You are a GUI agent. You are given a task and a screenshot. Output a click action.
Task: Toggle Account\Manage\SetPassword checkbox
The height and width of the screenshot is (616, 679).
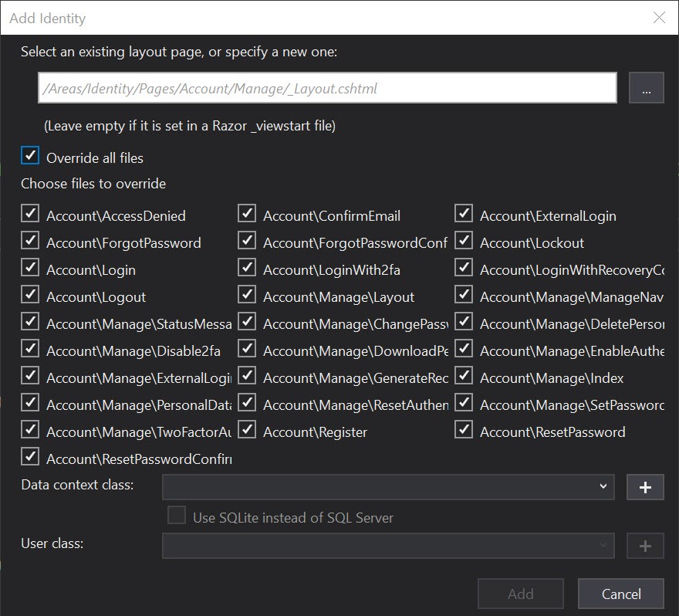click(464, 402)
